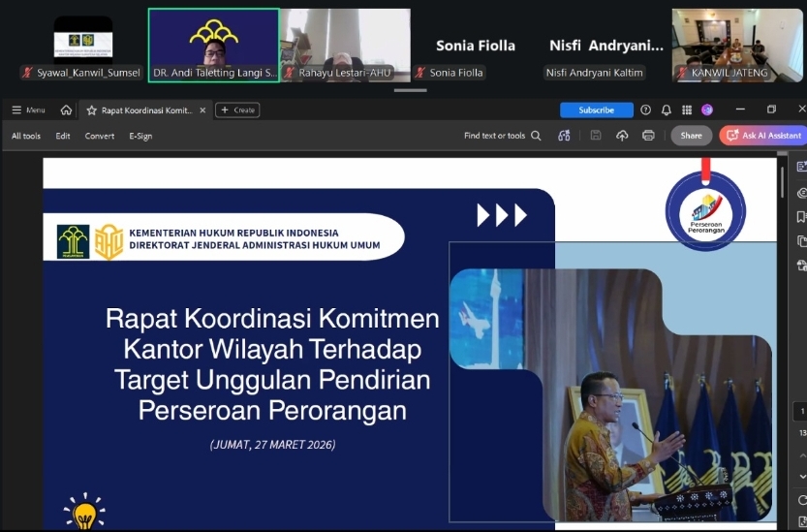Open the All tools menu
807x532 pixels.
tap(26, 136)
